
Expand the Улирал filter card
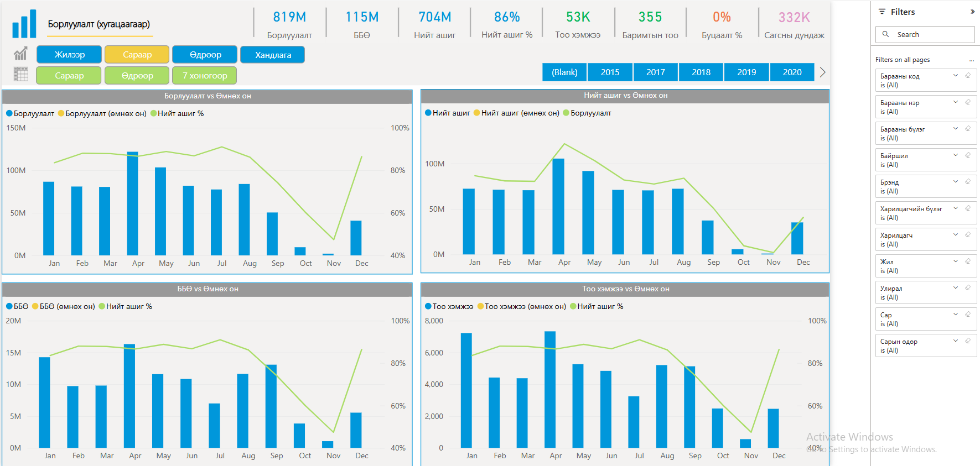(956, 288)
